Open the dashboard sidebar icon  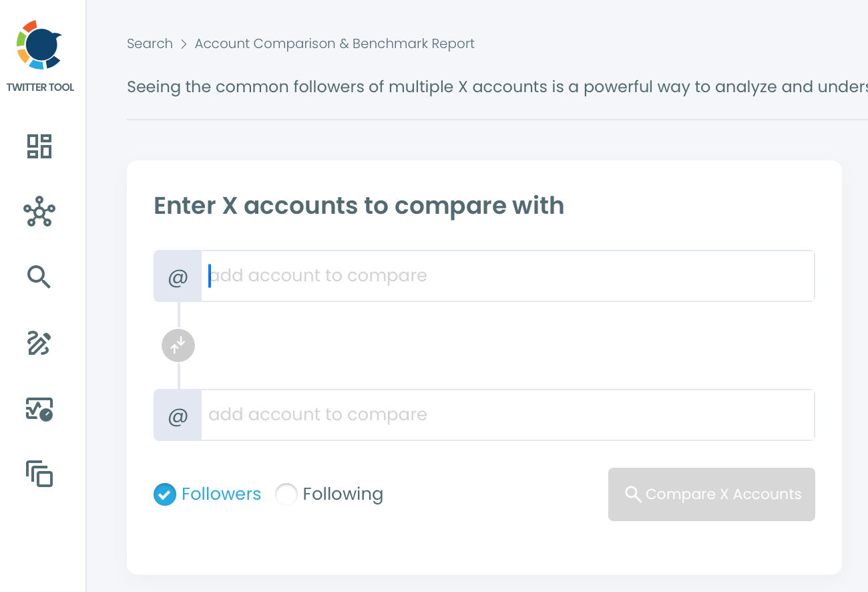tap(39, 146)
